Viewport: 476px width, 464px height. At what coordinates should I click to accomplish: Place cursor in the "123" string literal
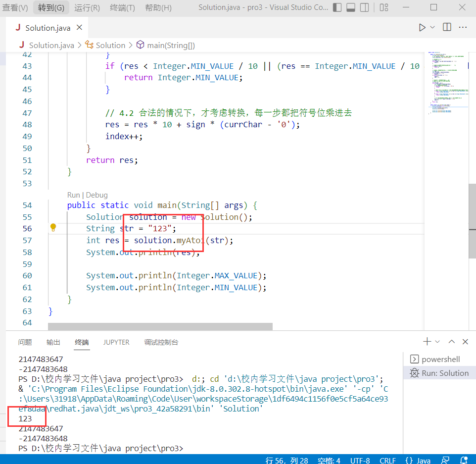pos(160,228)
